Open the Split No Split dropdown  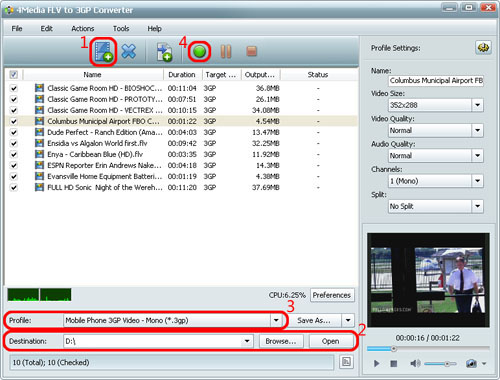(477, 206)
